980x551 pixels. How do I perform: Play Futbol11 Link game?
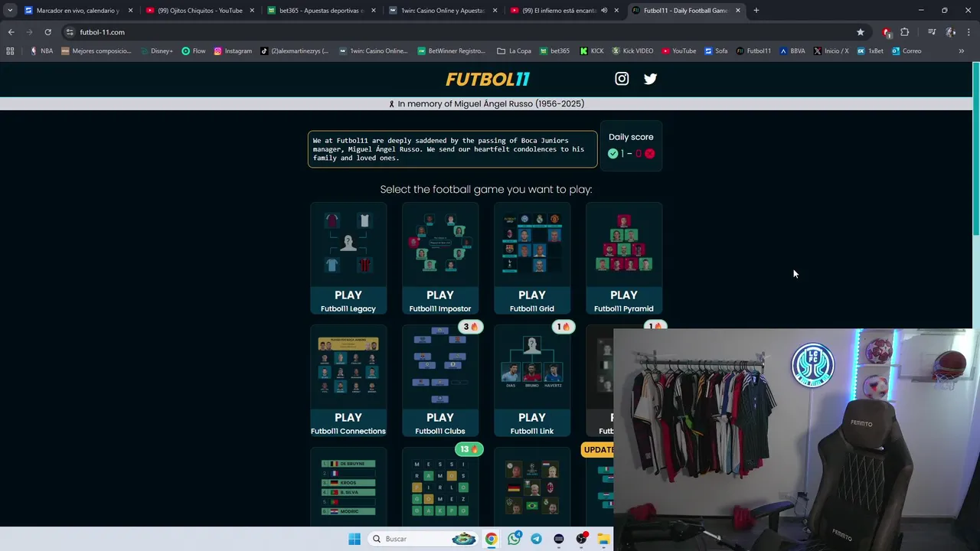532,381
